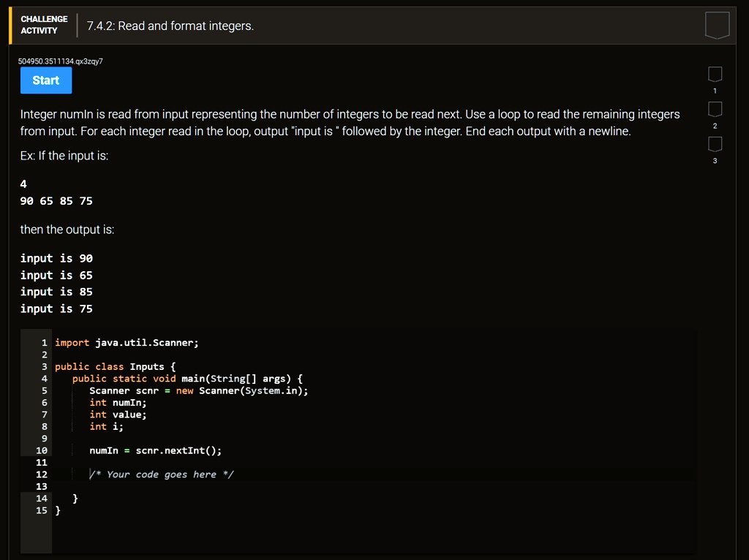This screenshot has width=749, height=560.
Task: Click the sample input '90 65 85 75'
Action: (x=56, y=201)
